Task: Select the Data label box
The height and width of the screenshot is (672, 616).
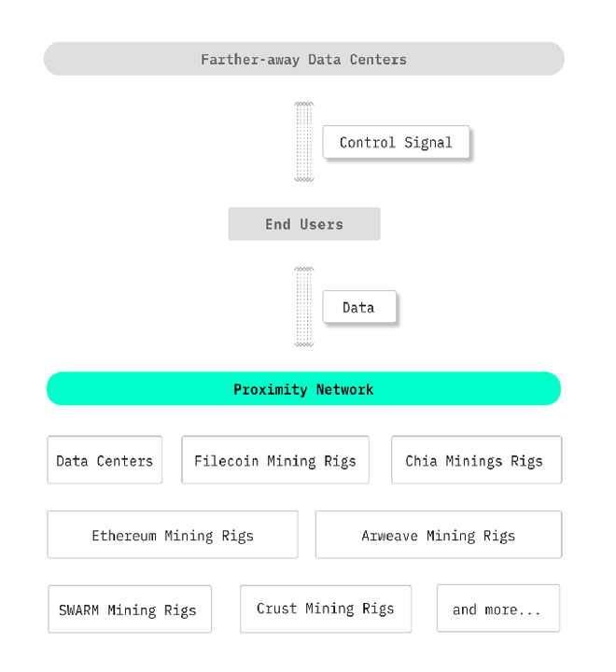Action: point(359,307)
